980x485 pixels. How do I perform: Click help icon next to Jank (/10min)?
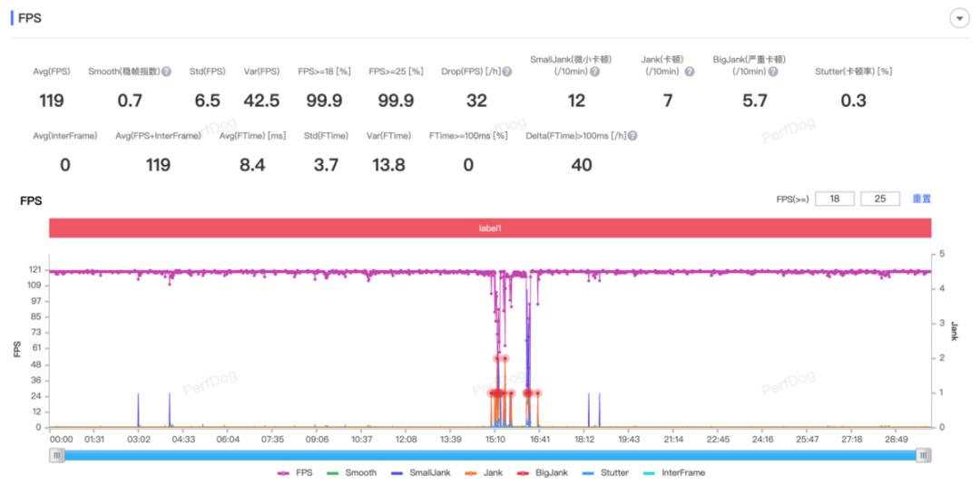tap(690, 72)
